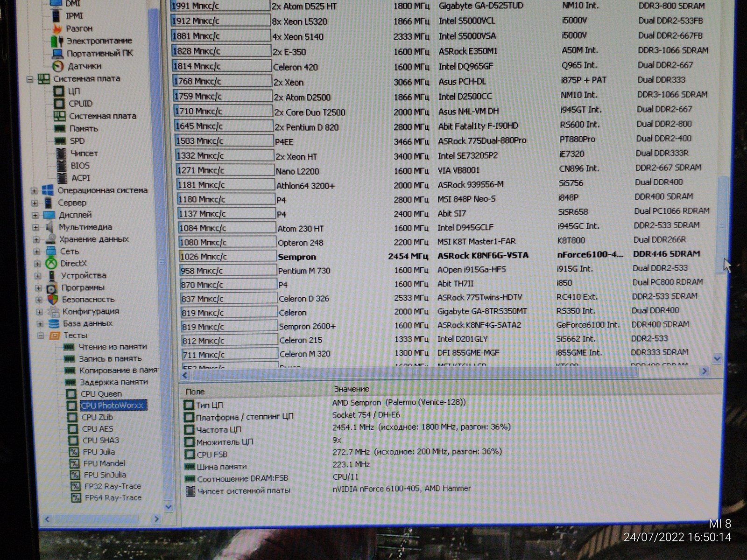Collapse the top-level Системная плата branch
Viewport: 747px width, 560px height.
pyautogui.click(x=30, y=79)
